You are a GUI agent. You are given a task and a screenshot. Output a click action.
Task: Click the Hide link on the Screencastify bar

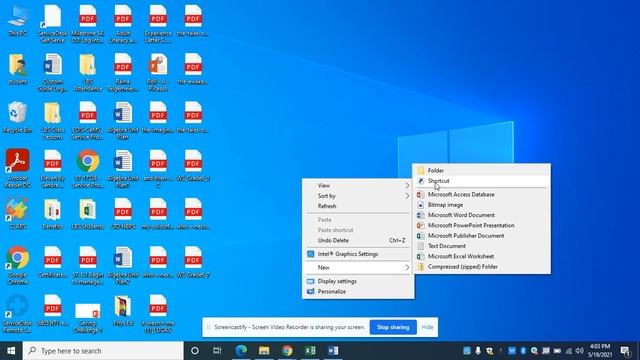427,327
